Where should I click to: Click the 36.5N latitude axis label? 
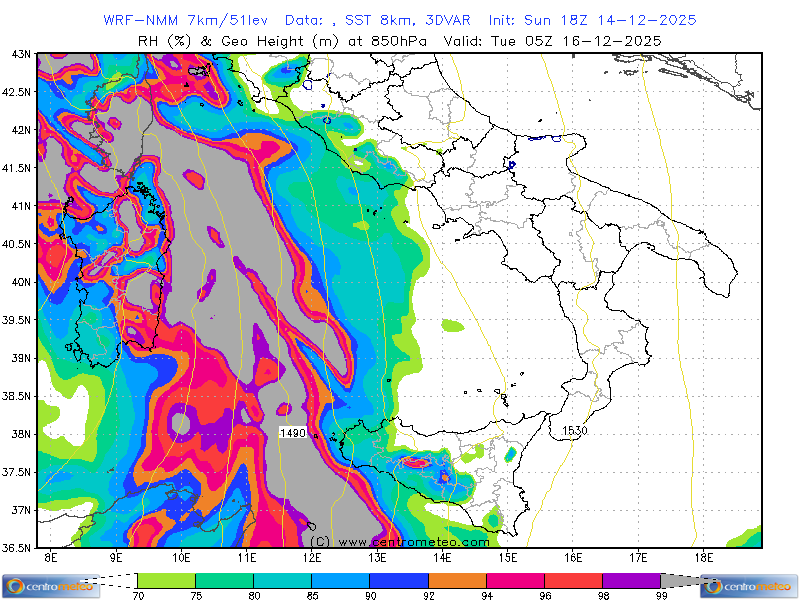(17, 548)
